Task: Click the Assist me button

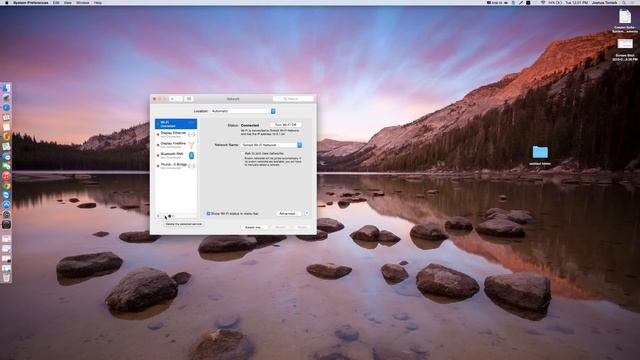Action: coord(253,227)
